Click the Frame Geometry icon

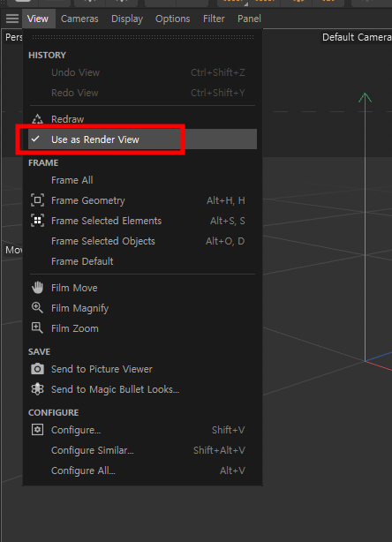coord(37,200)
